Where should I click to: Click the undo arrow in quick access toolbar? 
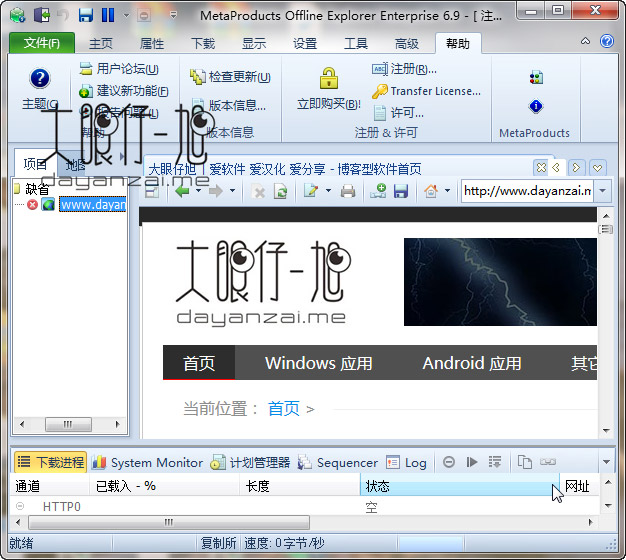click(63, 16)
